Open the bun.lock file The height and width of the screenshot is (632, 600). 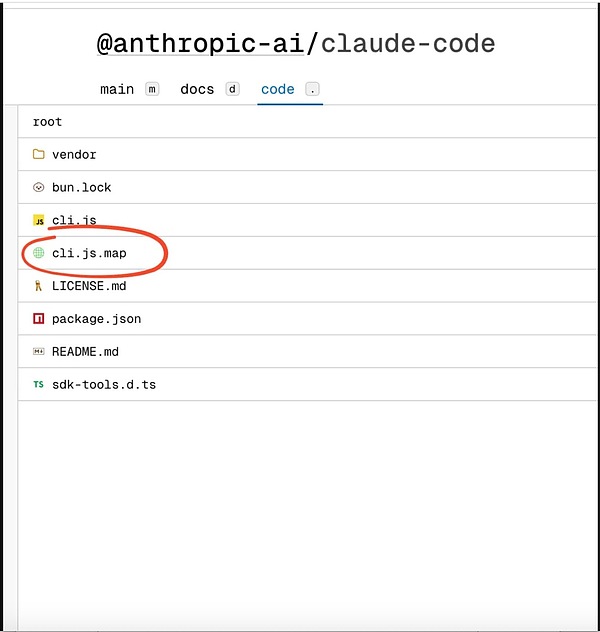[x=82, y=187]
